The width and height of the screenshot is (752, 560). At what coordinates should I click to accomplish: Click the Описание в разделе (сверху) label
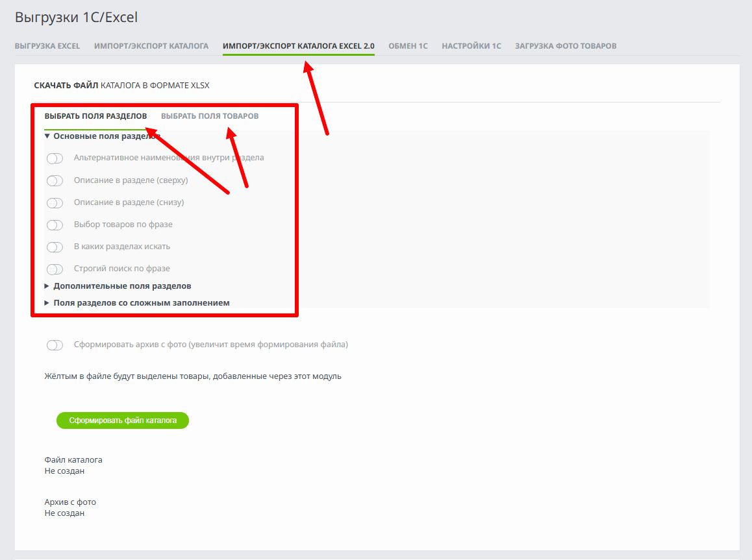click(131, 180)
